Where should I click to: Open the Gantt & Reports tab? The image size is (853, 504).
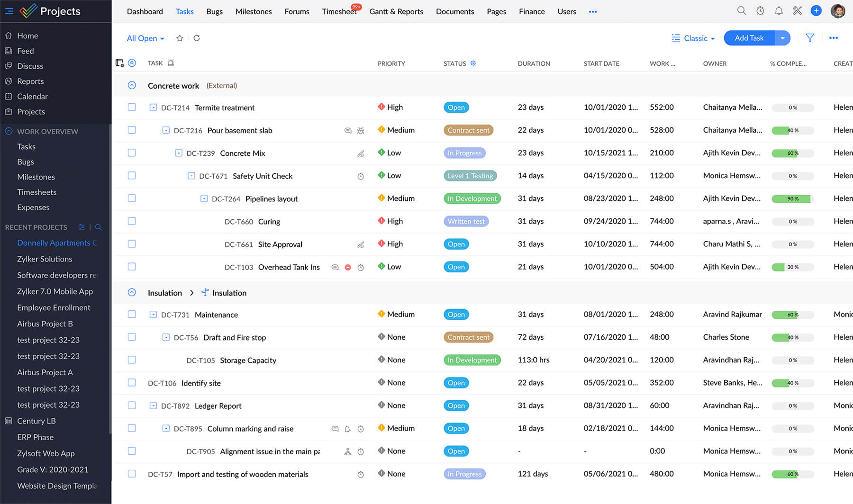[x=396, y=11]
